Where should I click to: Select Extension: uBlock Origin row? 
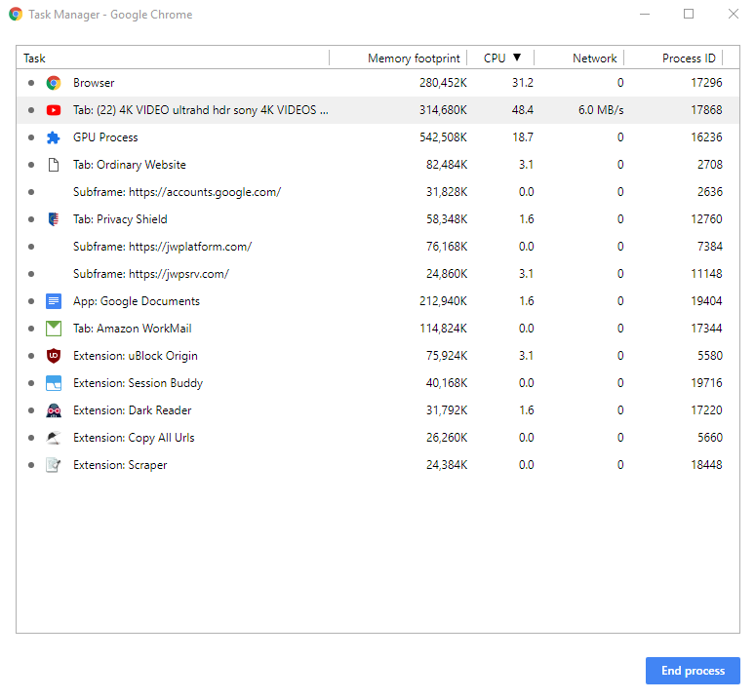click(x=377, y=356)
